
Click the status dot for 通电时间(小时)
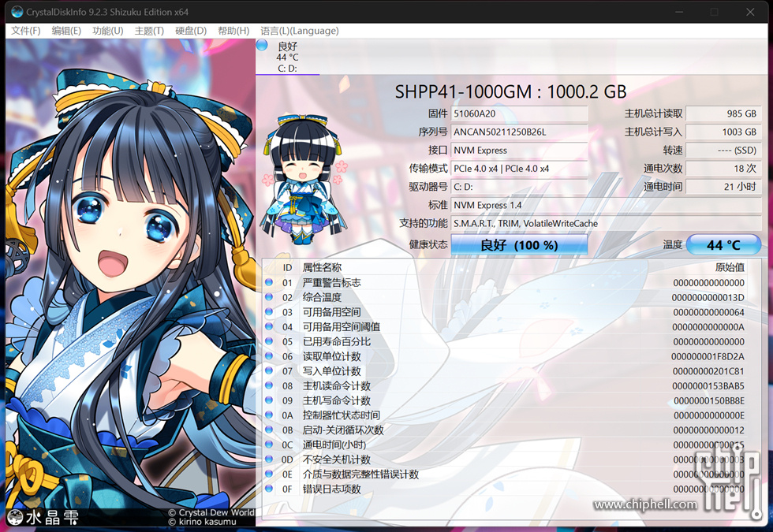269,445
